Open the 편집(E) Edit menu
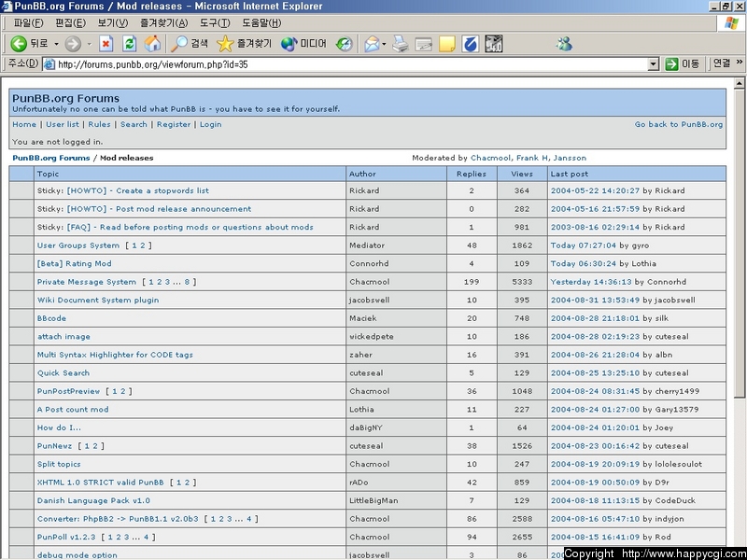 pos(71,22)
